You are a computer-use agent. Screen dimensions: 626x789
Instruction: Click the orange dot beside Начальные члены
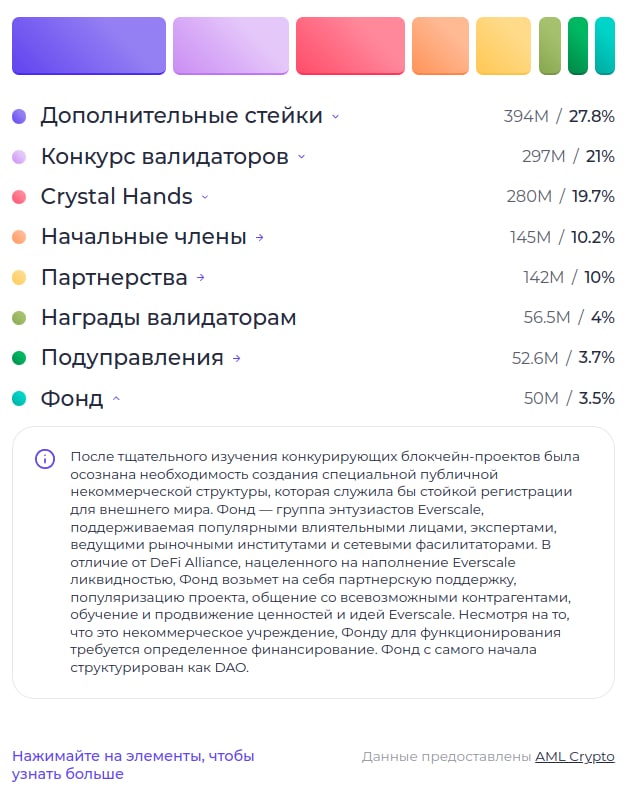click(x=19, y=237)
